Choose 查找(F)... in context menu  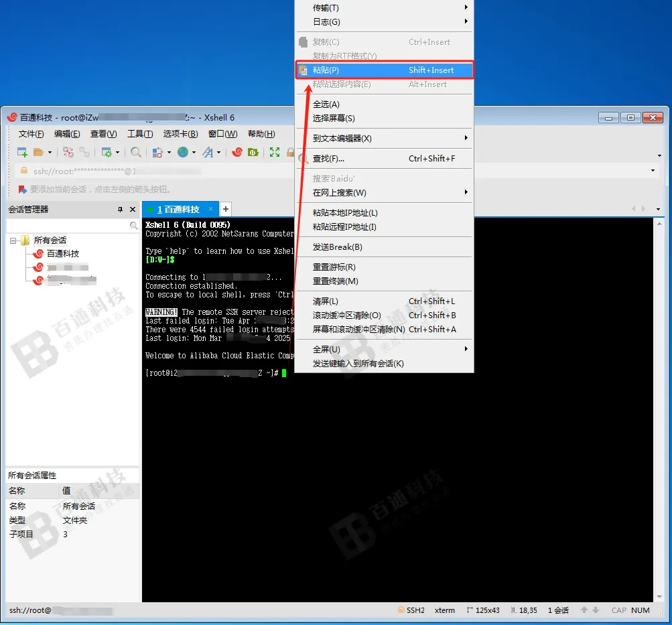[385, 159]
